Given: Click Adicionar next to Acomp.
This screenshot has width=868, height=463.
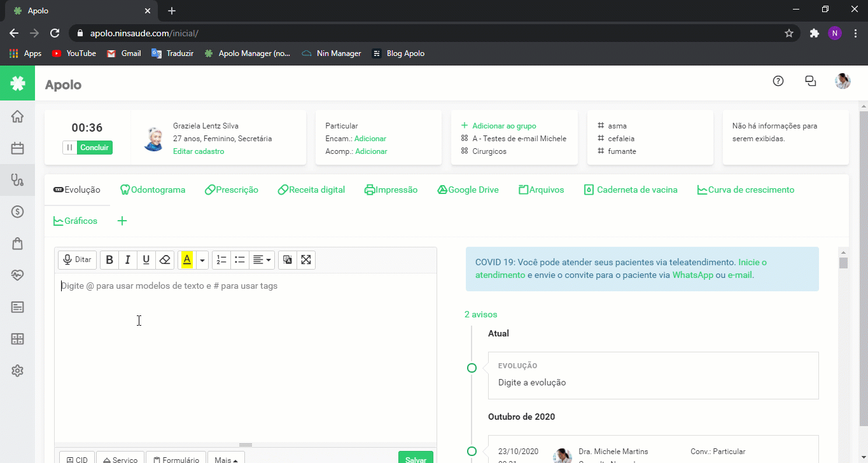Looking at the screenshot, I should coord(371,151).
